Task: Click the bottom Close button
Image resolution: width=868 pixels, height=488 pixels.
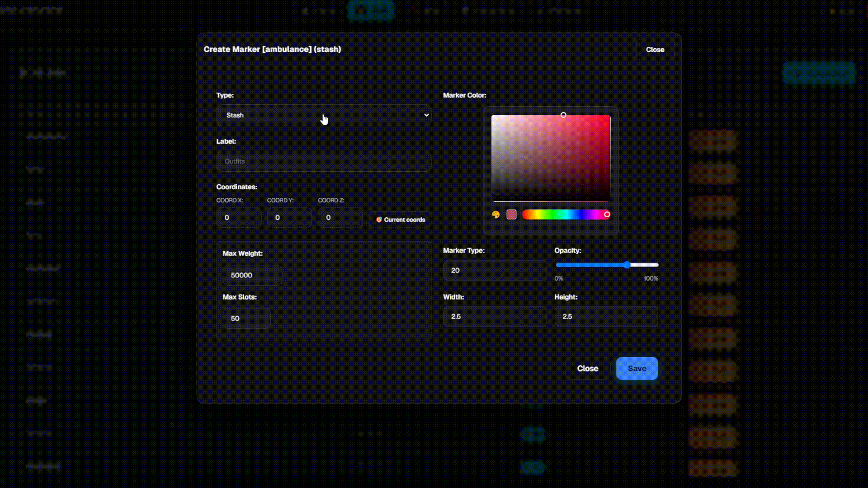Action: point(587,368)
